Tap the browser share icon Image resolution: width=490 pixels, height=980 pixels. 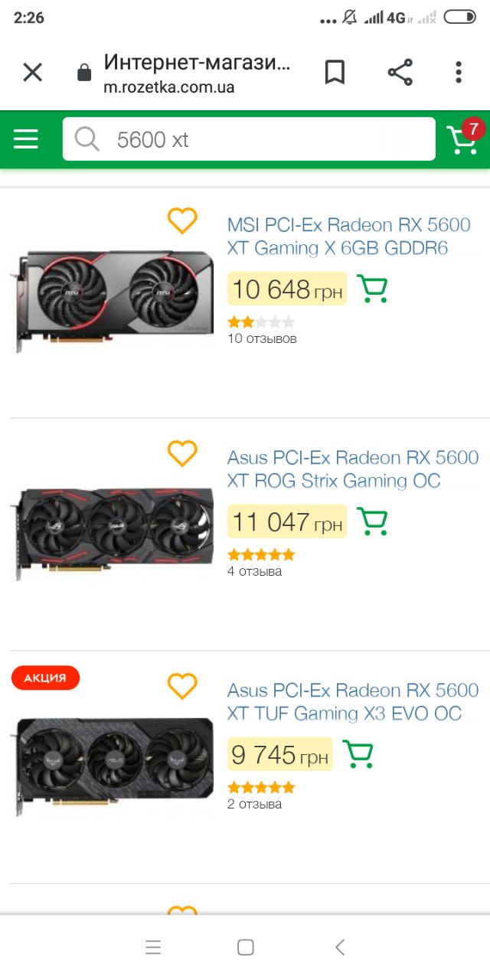pyautogui.click(x=400, y=73)
